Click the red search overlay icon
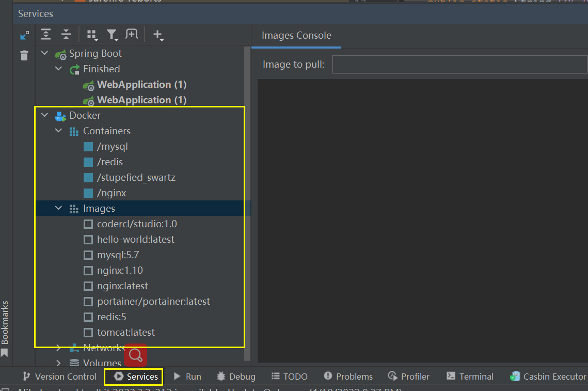This screenshot has width=588, height=391. click(135, 355)
